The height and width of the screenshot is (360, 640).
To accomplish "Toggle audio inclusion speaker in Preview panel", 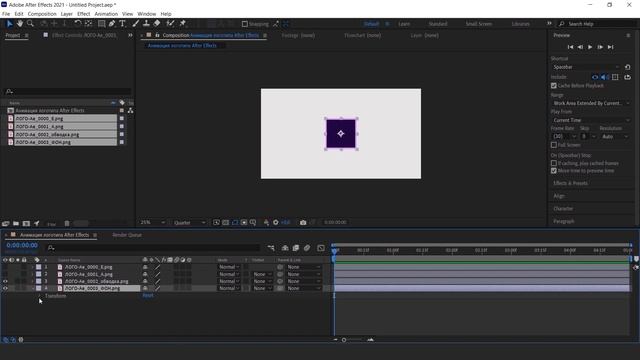I will click(605, 77).
